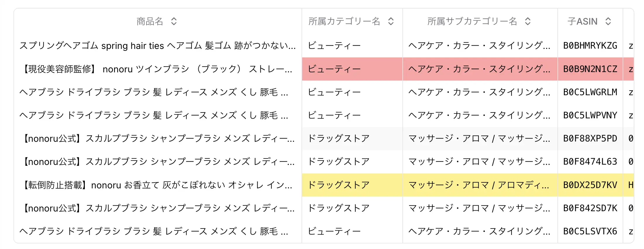Click the ヘアケア・カラー・スタイリング subcategory in row one
Image resolution: width=644 pixels, height=249 pixels.
pos(479,45)
